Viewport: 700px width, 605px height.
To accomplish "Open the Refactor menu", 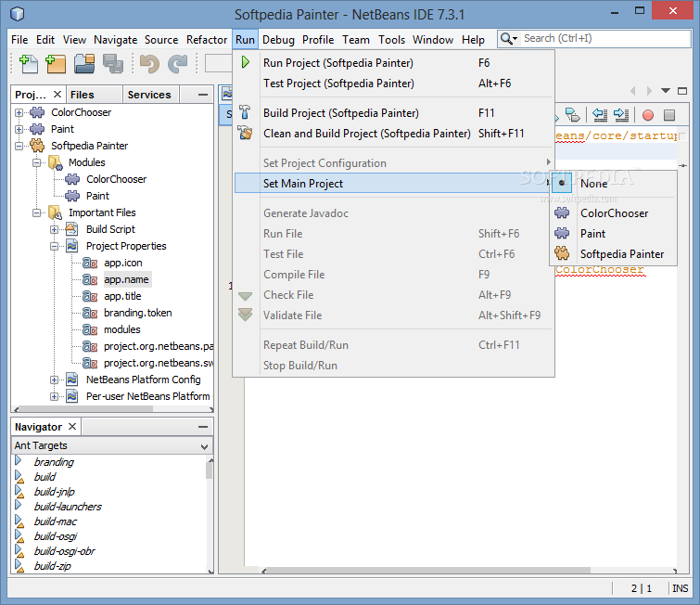I will tap(207, 40).
